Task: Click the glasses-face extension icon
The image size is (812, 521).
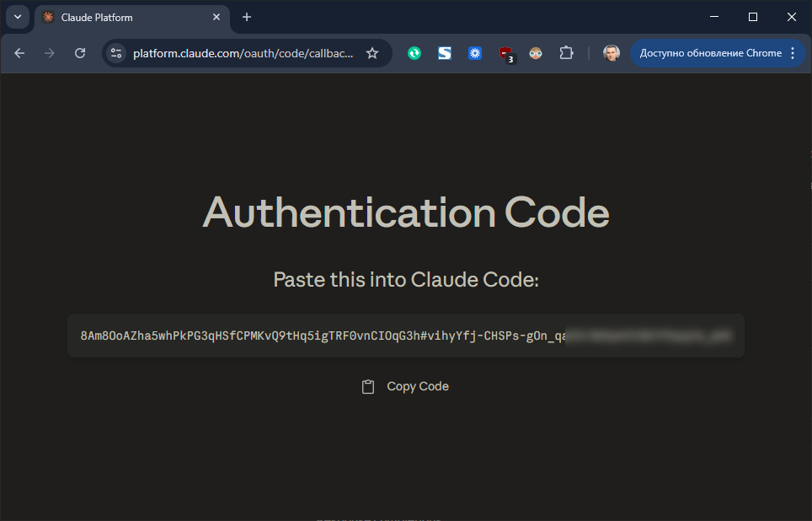Action: click(536, 52)
